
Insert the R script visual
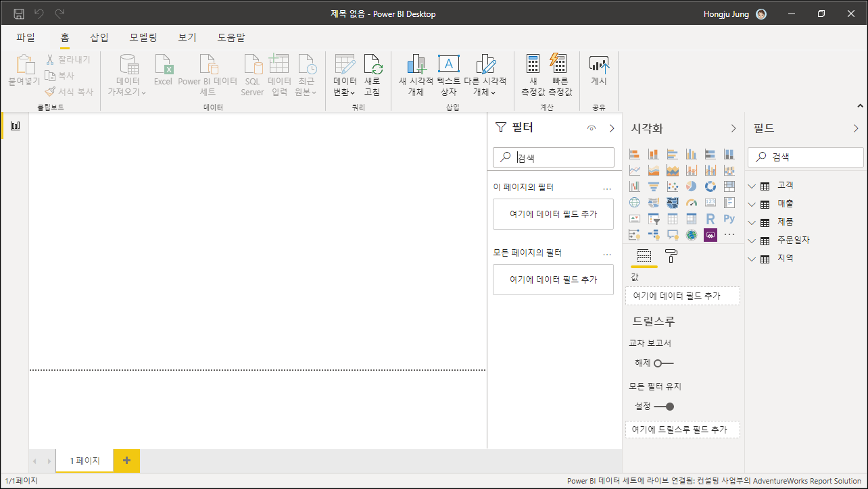click(710, 219)
